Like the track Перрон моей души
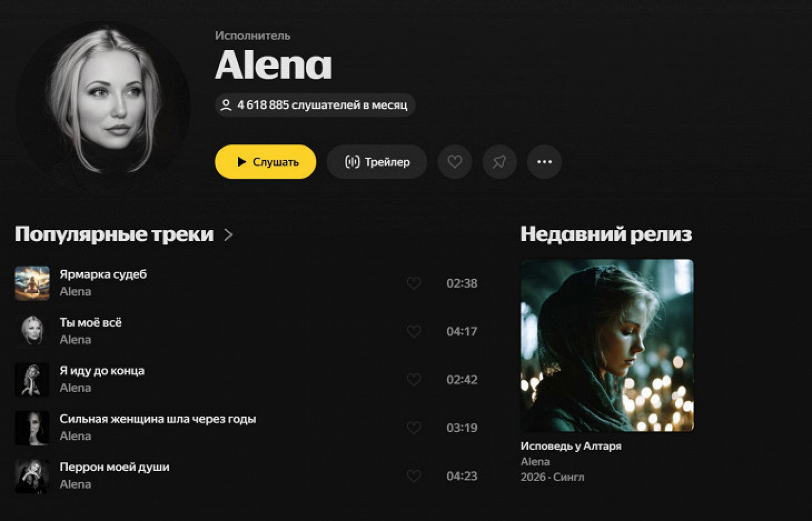Screen dimensions: 812x521 (x=414, y=476)
